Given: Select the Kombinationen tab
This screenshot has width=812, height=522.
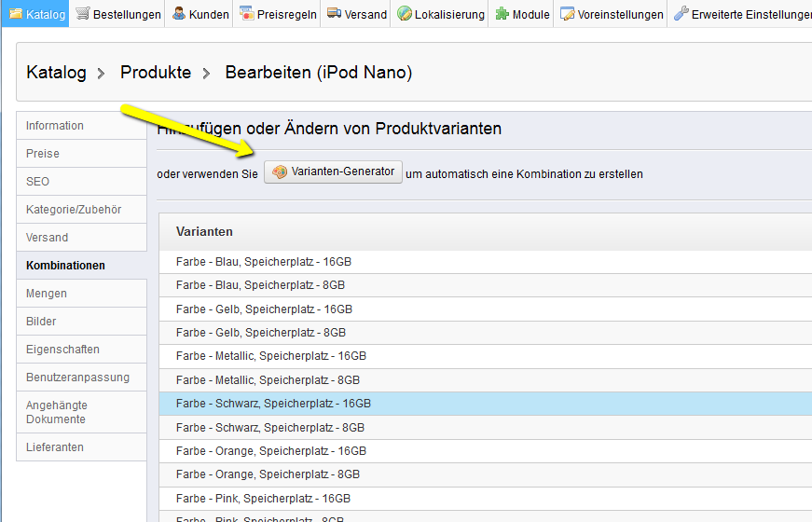Looking at the screenshot, I should [x=81, y=265].
